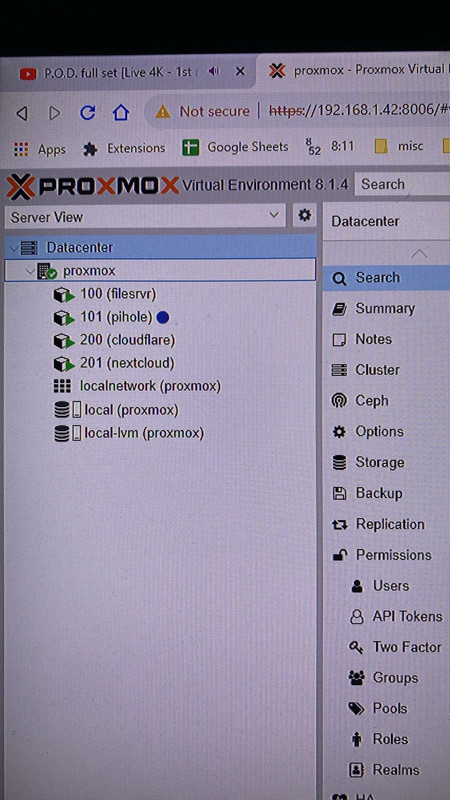Open the misc bookmarks folder

click(x=399, y=146)
